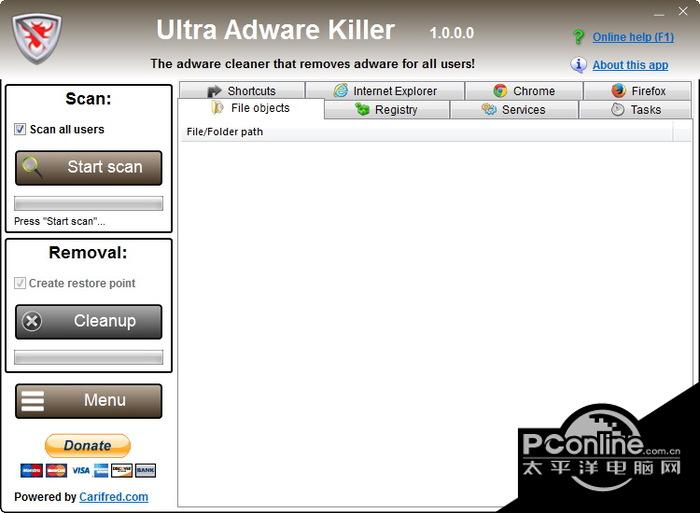Screen dimensions: 700x513
Task: Click the Services gears icon
Action: click(x=489, y=109)
